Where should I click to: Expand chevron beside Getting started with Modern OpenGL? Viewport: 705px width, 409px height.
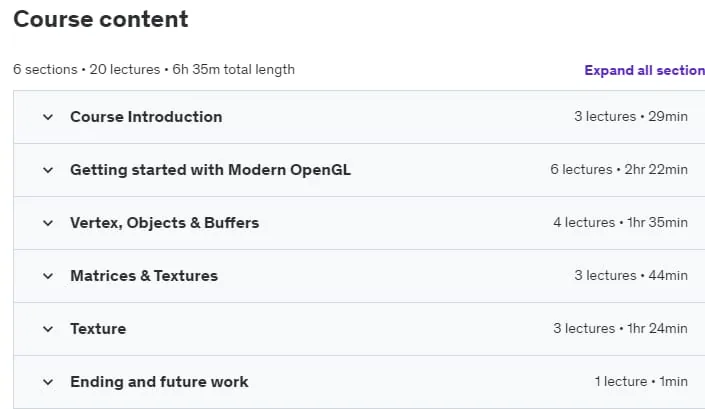(48, 170)
